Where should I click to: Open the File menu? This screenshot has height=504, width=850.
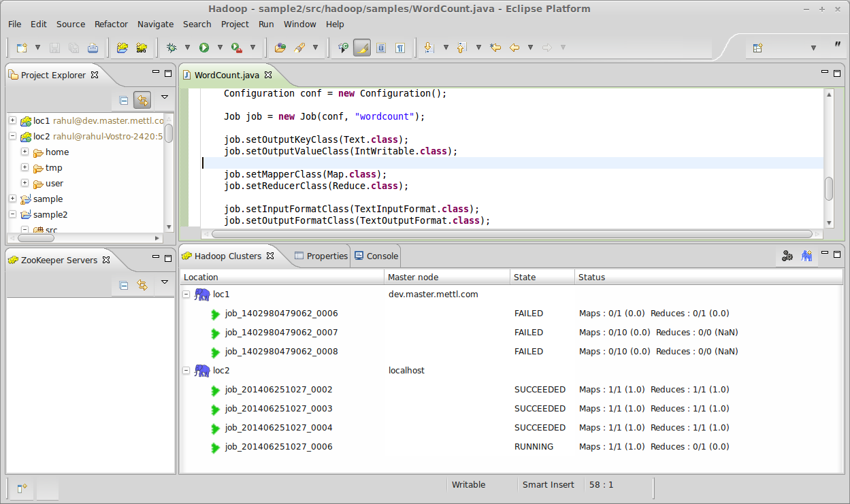pos(15,24)
